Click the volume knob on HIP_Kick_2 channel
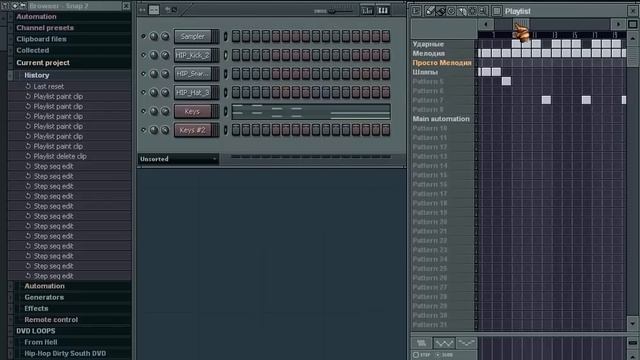The width and height of the screenshot is (640, 360). tap(165, 55)
